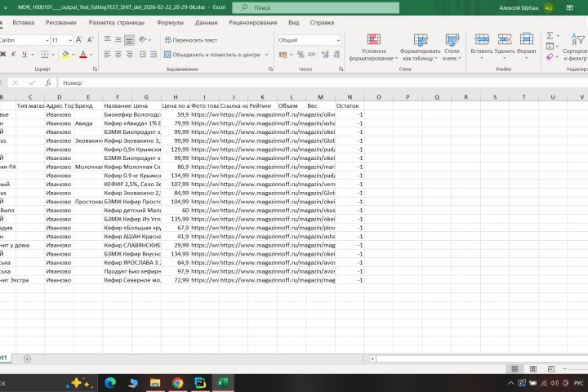588x392 pixels.
Task: Click the AutoSum sigma icon
Action: click(x=550, y=36)
